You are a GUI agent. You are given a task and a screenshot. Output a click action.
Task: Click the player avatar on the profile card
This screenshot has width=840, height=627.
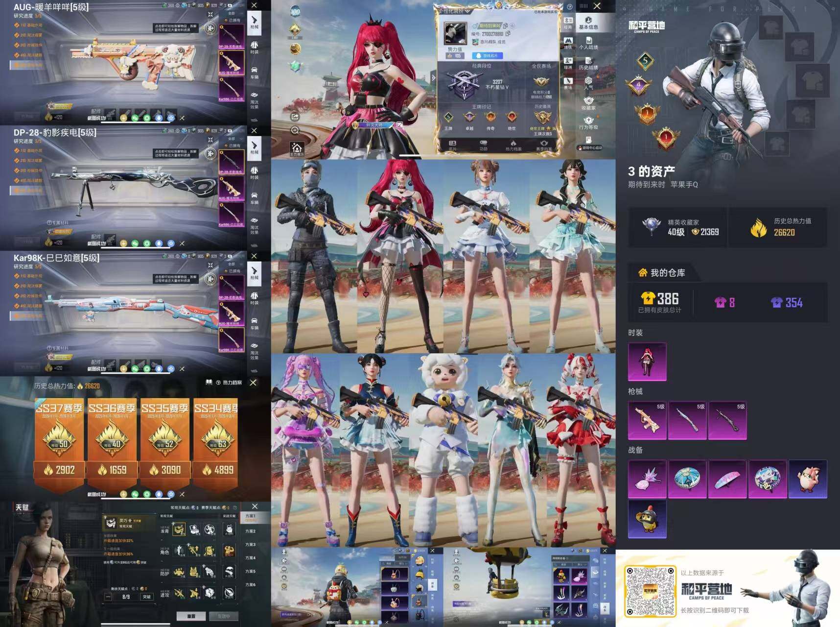[455, 34]
